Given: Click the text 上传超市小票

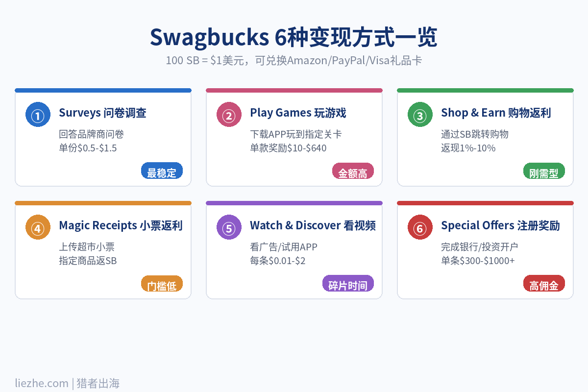Looking at the screenshot, I should (x=87, y=247).
